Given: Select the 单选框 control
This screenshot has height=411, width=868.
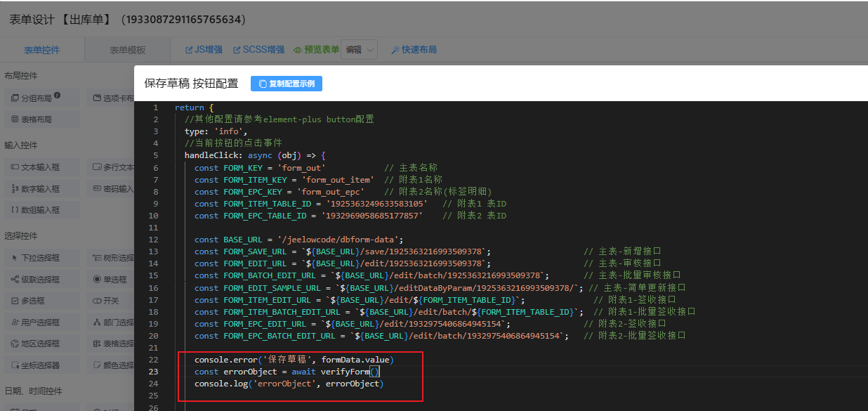Looking at the screenshot, I should coord(112,279).
